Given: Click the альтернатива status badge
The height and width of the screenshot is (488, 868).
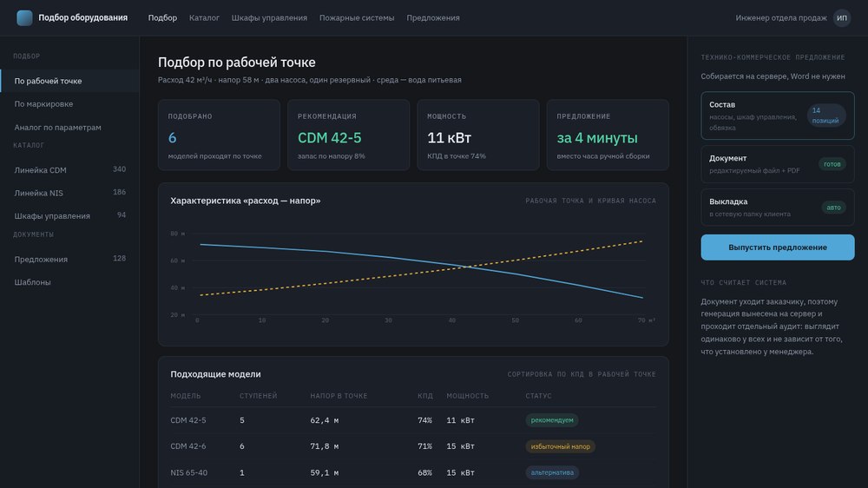Looking at the screenshot, I should (x=552, y=472).
